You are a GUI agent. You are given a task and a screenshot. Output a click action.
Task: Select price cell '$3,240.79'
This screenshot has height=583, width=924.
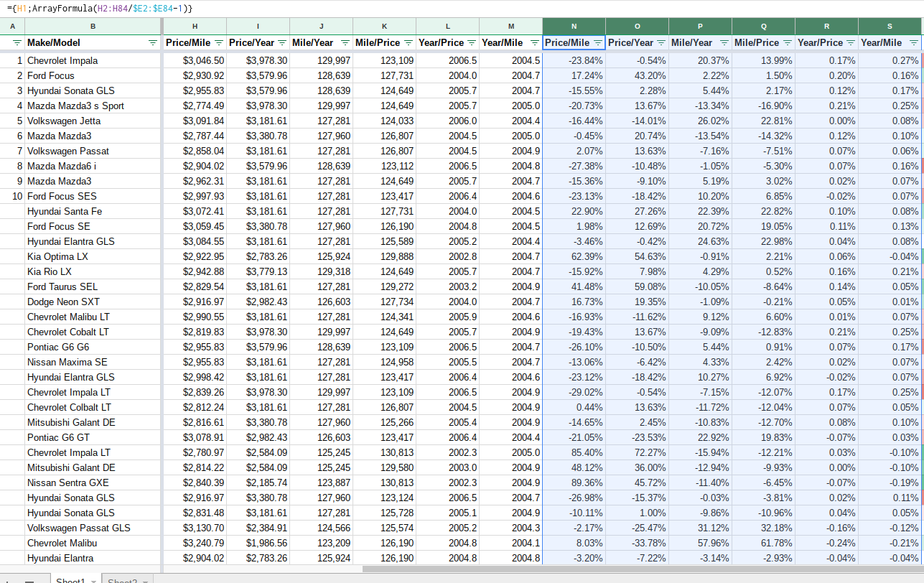[195, 543]
